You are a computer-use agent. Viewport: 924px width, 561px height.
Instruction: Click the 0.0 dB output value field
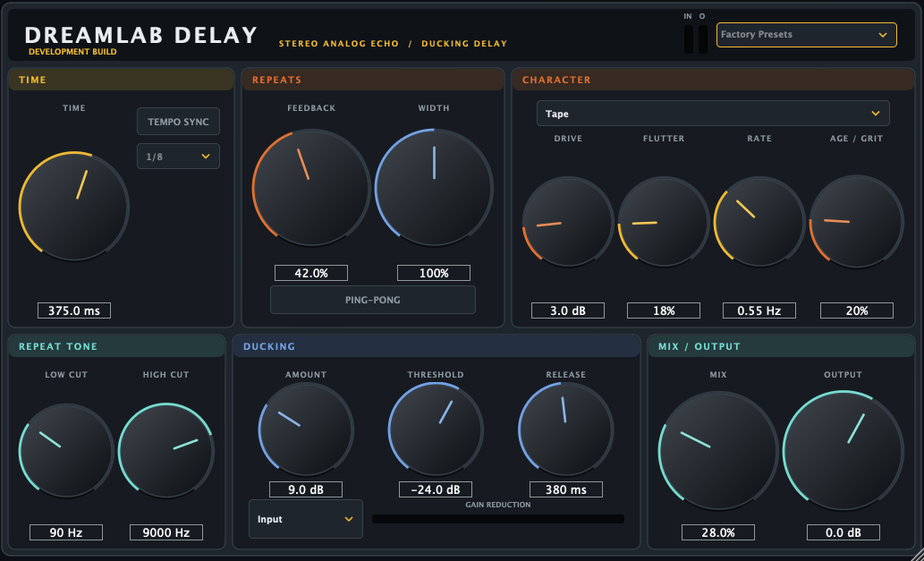tap(843, 532)
